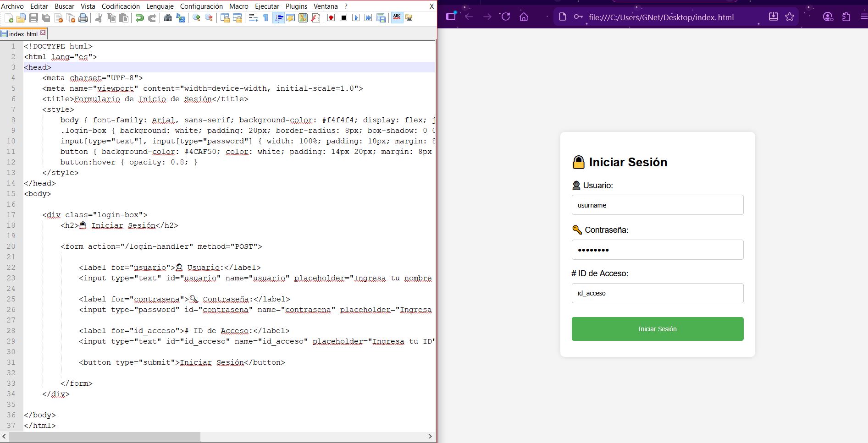Image resolution: width=868 pixels, height=443 pixels.
Task: Click the editor's horizontal scrollbar thumb
Action: [x=105, y=436]
